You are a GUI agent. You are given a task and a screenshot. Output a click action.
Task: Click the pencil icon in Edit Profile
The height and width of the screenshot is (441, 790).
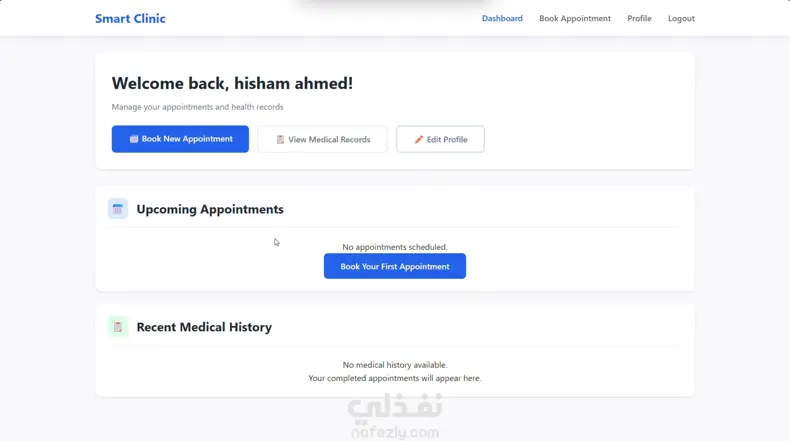coord(419,140)
